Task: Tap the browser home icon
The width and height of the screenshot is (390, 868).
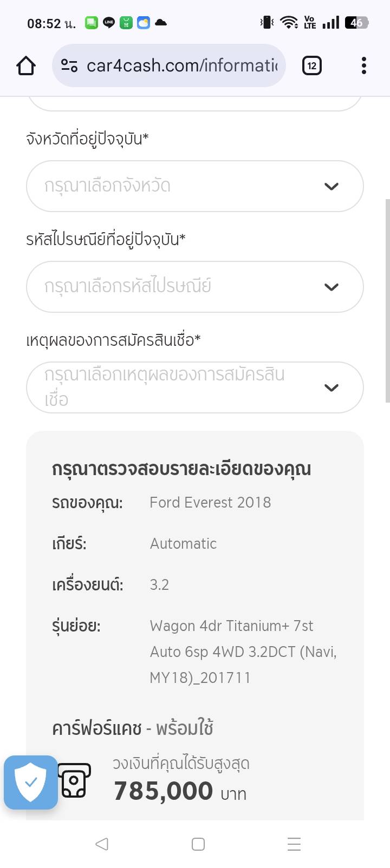Action: point(26,66)
